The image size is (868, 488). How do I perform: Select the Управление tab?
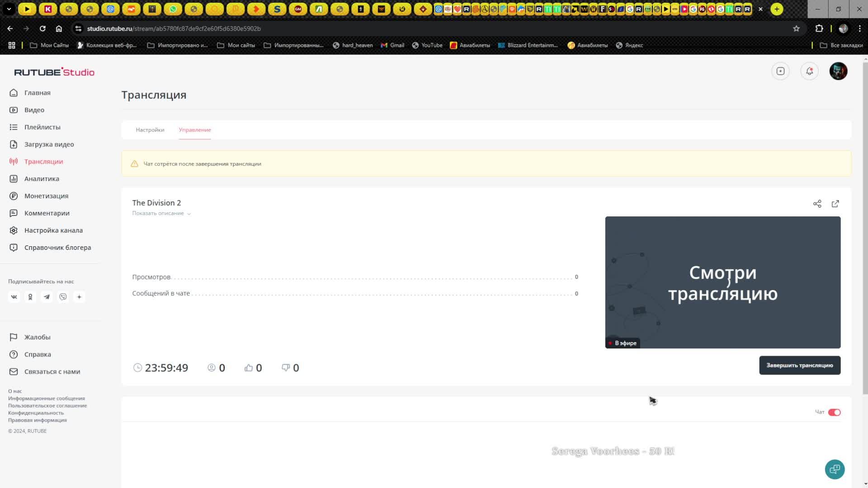194,130
